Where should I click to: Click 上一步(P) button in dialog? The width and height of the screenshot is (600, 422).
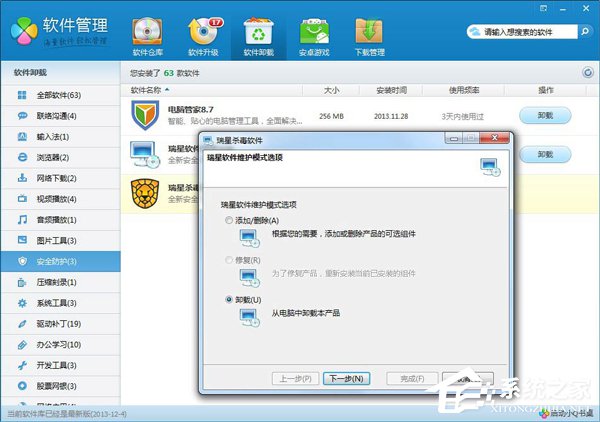(295, 379)
